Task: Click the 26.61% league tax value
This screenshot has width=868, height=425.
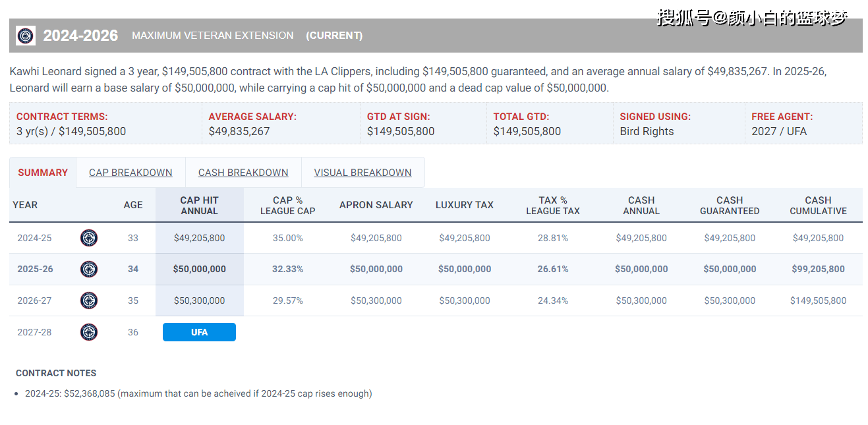Action: (x=553, y=269)
